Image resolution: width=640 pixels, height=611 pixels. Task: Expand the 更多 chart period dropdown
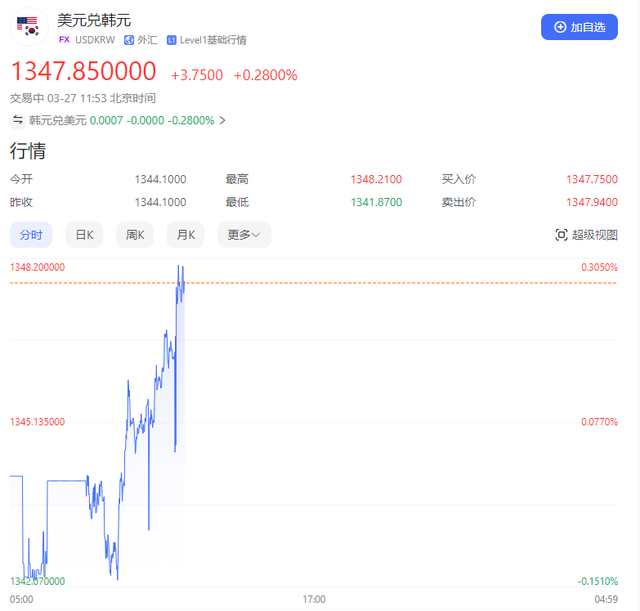pos(244,235)
